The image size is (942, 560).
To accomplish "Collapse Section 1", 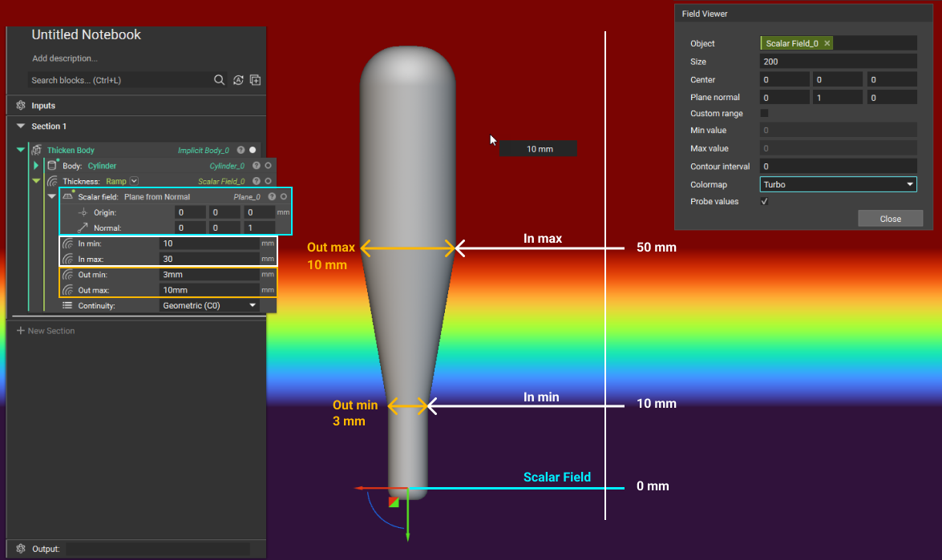I will pos(20,126).
